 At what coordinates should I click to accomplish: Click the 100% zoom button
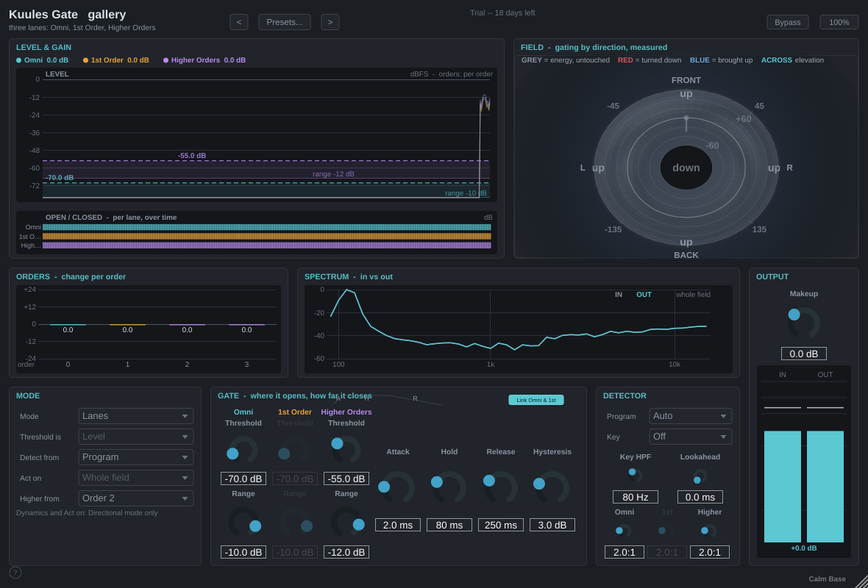tap(839, 22)
